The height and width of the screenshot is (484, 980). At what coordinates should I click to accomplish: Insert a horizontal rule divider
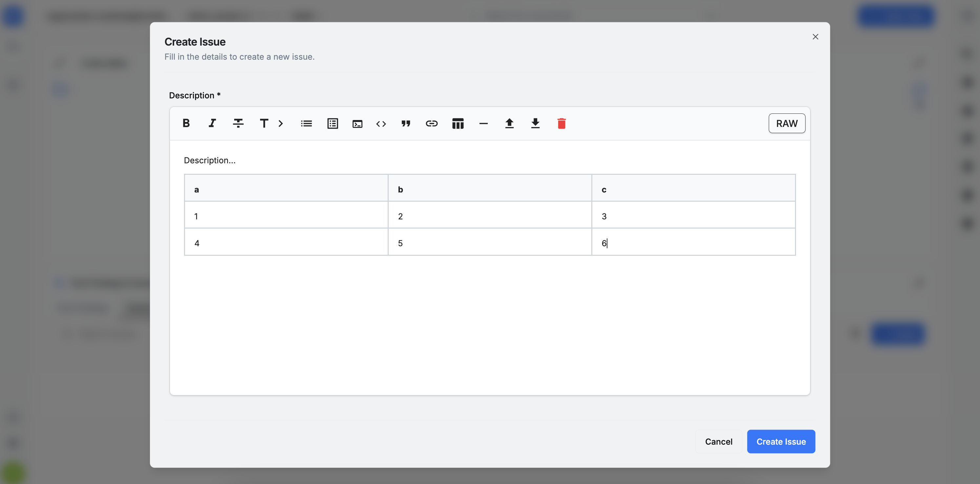click(483, 123)
